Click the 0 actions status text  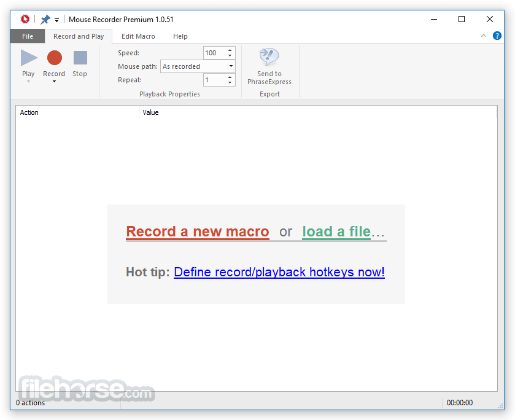pos(30,403)
